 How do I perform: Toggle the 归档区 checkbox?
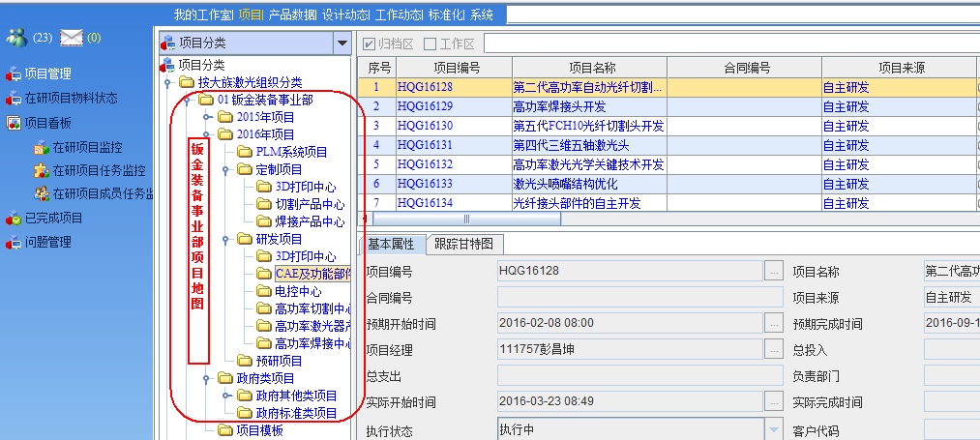(370, 44)
